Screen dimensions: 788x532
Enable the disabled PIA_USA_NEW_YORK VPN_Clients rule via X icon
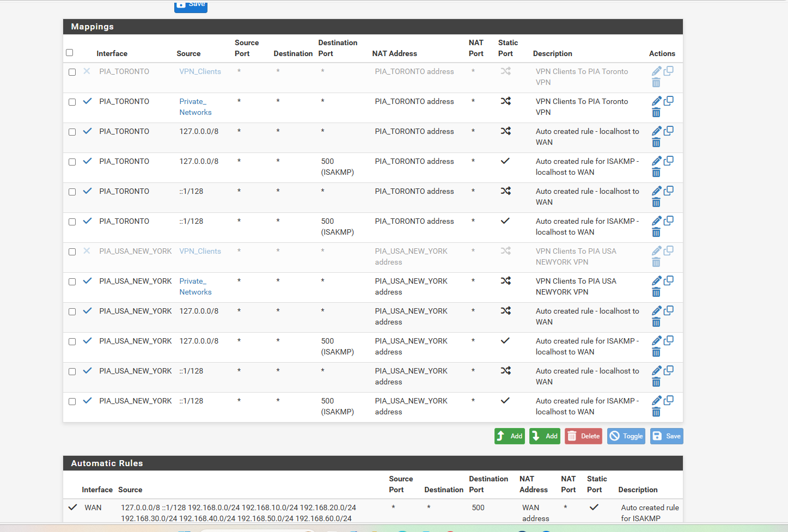[87, 251]
